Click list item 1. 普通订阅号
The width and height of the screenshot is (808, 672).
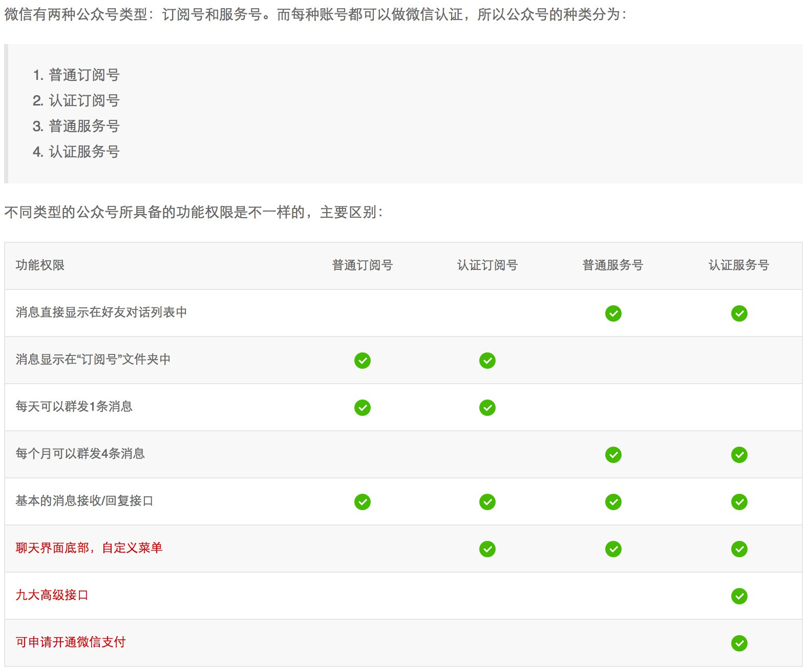pyautogui.click(x=77, y=75)
